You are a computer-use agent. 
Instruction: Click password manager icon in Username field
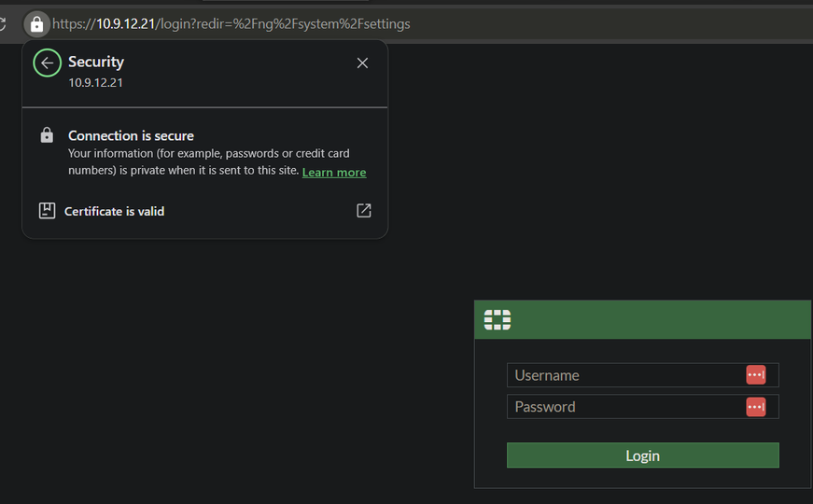[755, 375]
